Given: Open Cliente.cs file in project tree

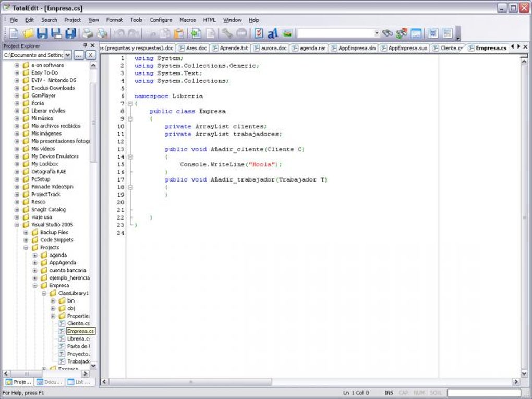Looking at the screenshot, I should tap(78, 323).
